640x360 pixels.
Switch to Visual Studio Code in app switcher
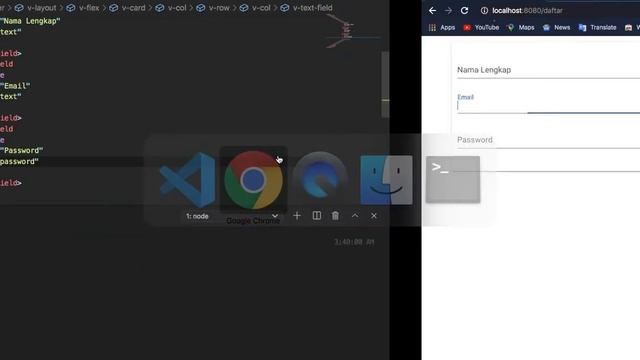187,180
